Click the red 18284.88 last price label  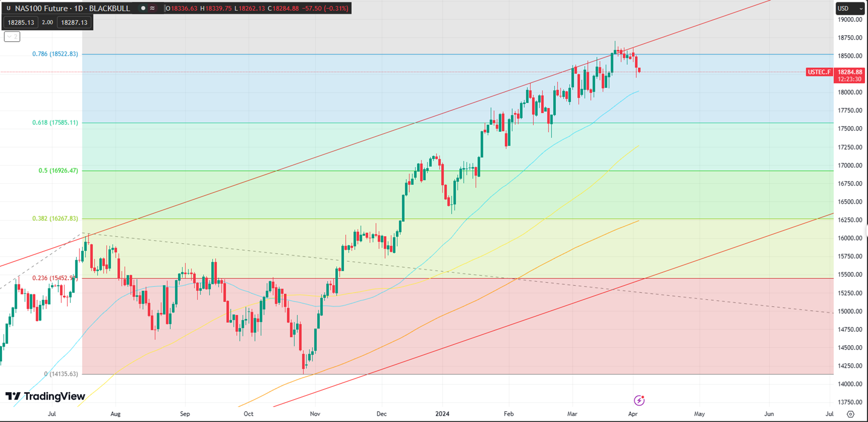pos(850,72)
